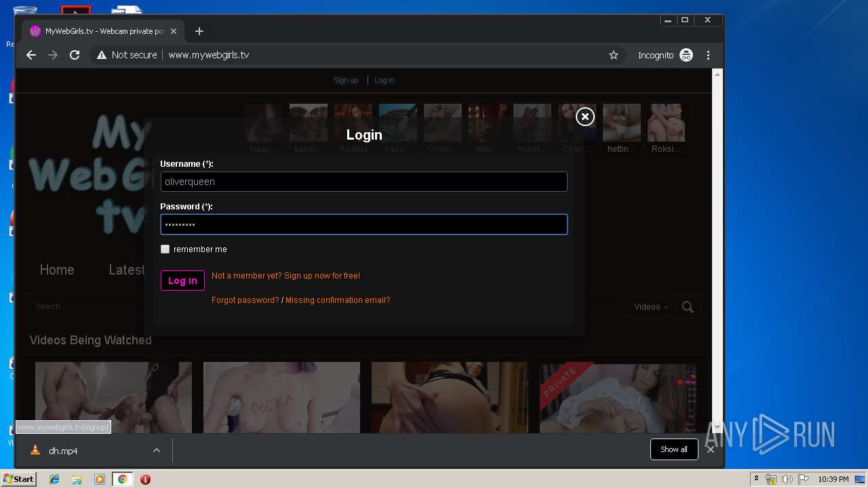Image resolution: width=868 pixels, height=488 pixels.
Task: Open the PRIVATE ribbon video thumbnail
Action: coord(618,397)
